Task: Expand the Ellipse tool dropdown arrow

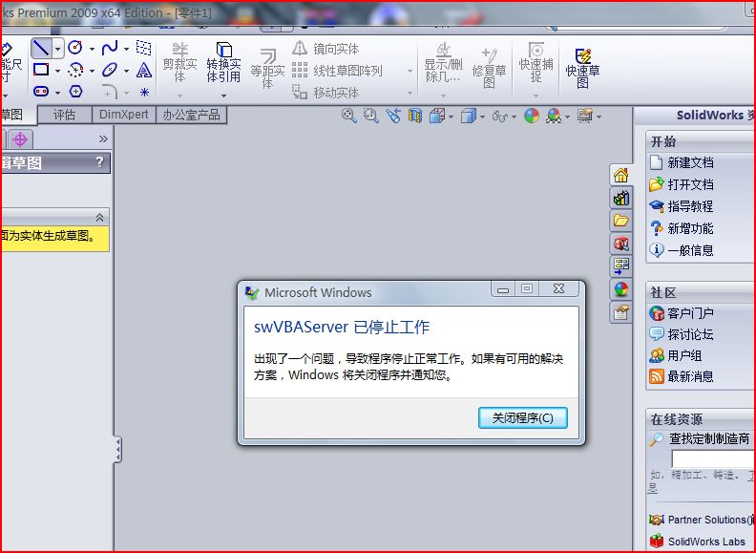Action: pos(126,71)
